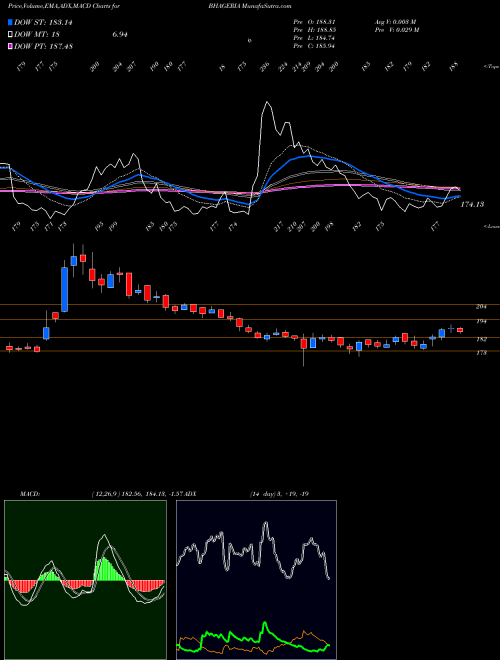
Task: Click the '(12,26,9) 182.56, 184.13, -1.57' MACD values
Action: pyautogui.click(x=136, y=493)
